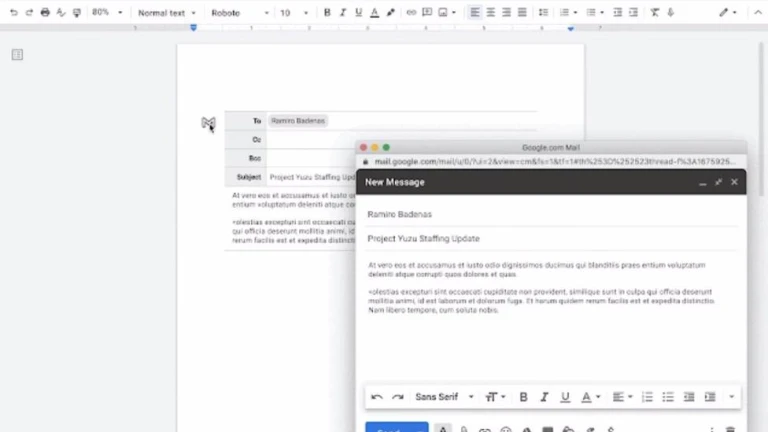The width and height of the screenshot is (768, 432).
Task: Click the blue Send button
Action: click(396, 428)
